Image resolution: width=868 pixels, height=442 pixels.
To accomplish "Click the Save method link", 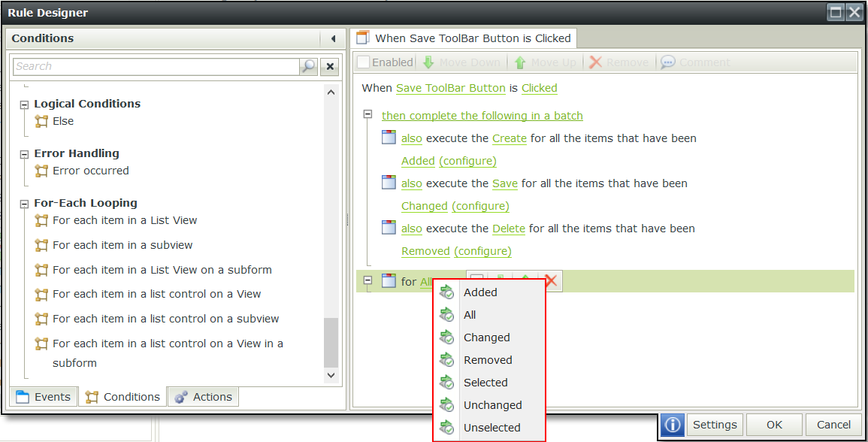I will (x=505, y=183).
